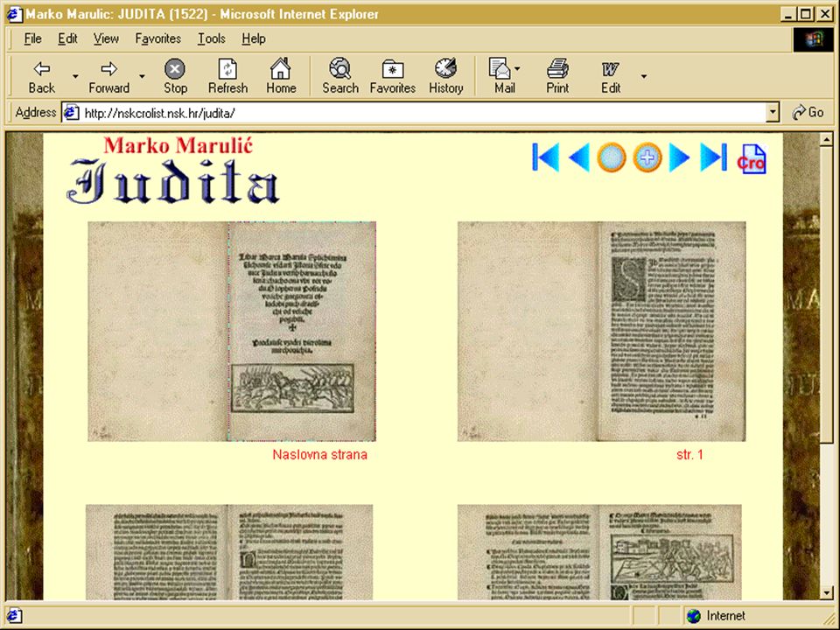This screenshot has height=630, width=840.
Task: Show browsing History
Action: tap(445, 77)
